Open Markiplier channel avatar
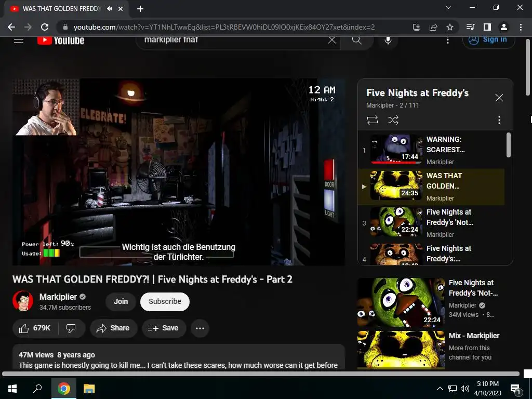The height and width of the screenshot is (399, 532). pos(23,301)
